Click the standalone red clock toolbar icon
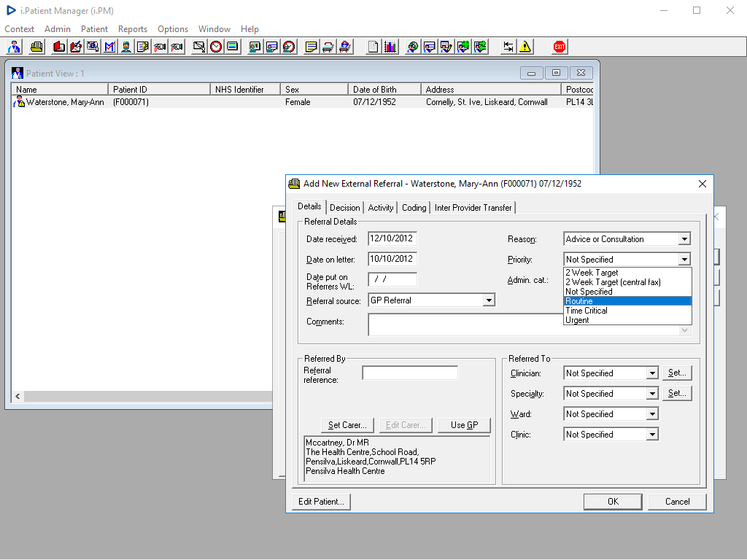 coord(216,47)
